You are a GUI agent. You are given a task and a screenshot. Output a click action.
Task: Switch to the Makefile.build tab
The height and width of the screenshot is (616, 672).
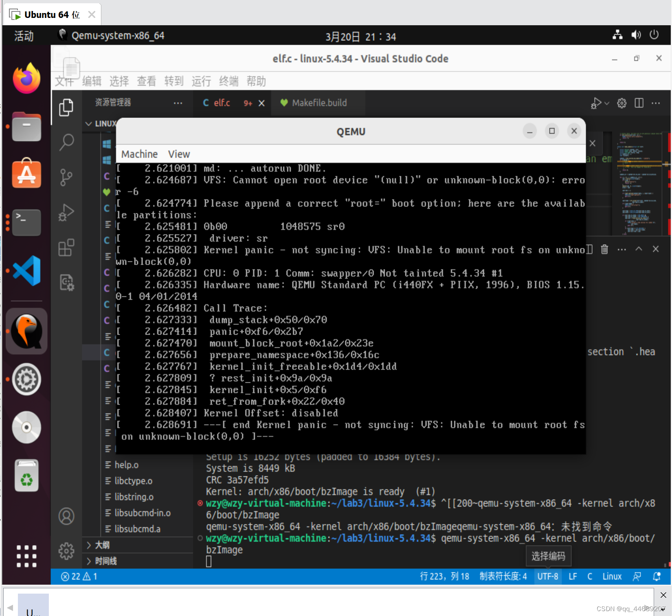coord(320,103)
